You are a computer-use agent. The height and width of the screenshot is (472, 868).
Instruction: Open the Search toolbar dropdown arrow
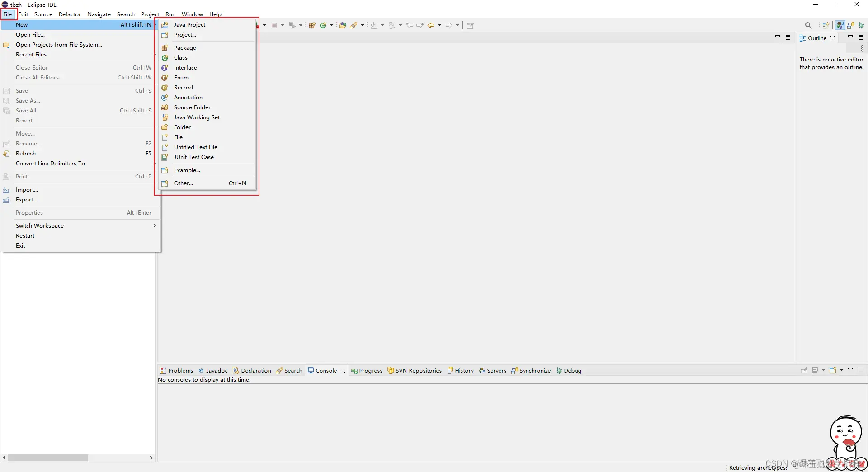click(362, 25)
